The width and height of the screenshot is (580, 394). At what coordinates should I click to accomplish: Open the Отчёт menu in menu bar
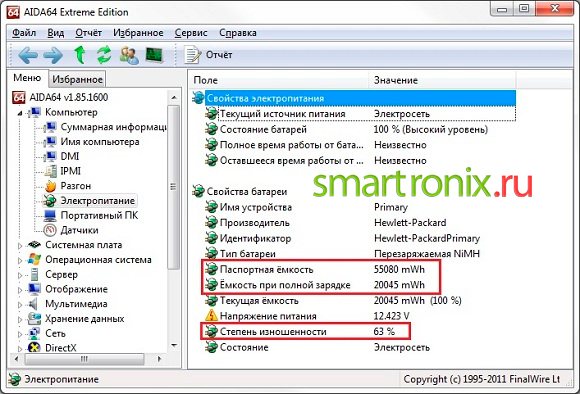point(88,33)
